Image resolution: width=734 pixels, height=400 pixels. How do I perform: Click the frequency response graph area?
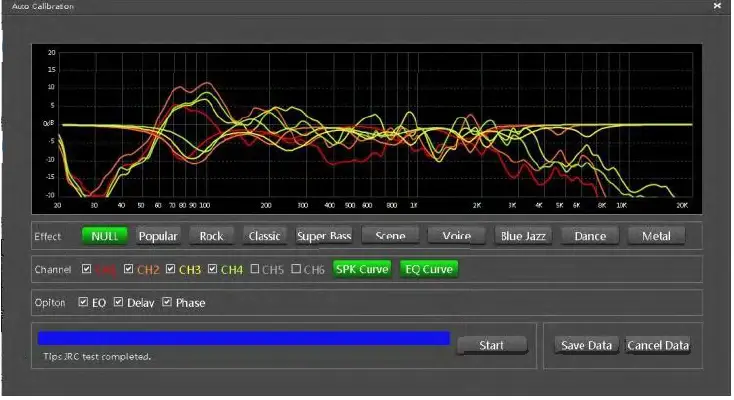[x=367, y=129]
